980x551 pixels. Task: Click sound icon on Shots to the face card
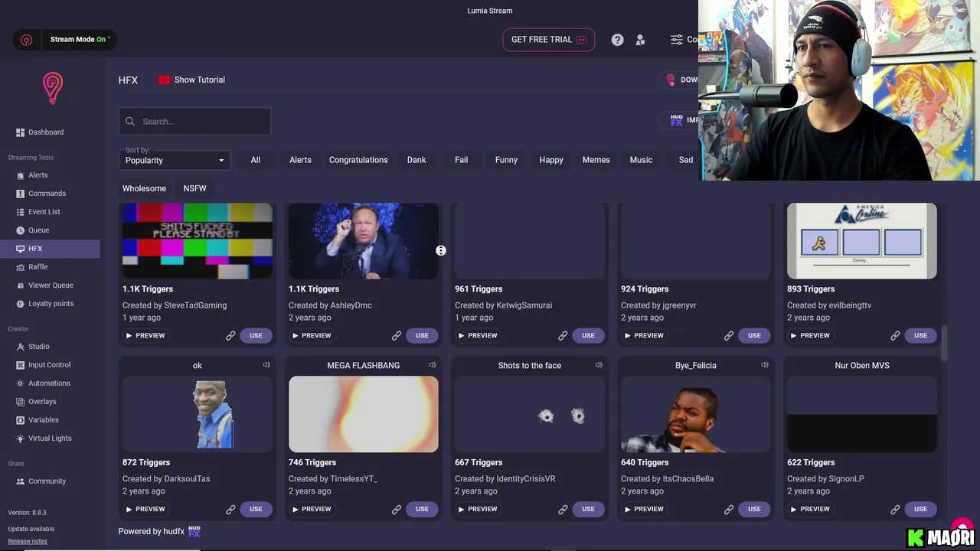tap(599, 365)
